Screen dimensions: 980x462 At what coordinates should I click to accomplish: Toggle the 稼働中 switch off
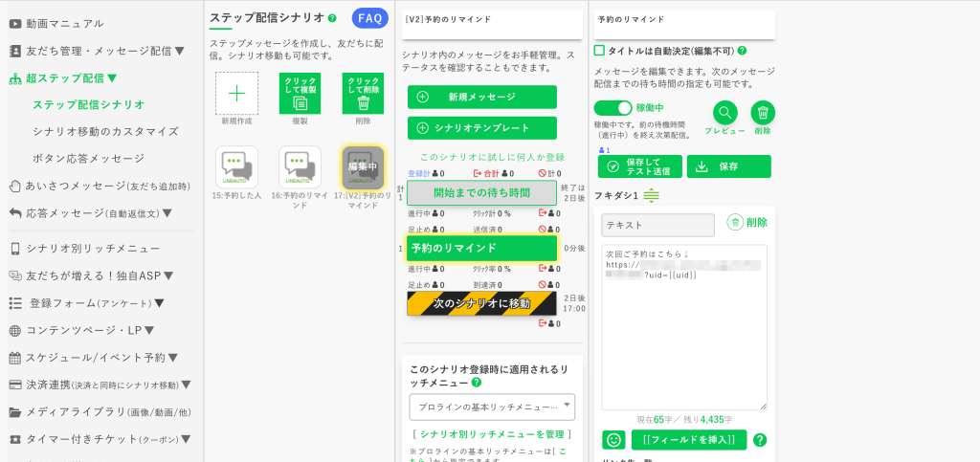tap(613, 108)
